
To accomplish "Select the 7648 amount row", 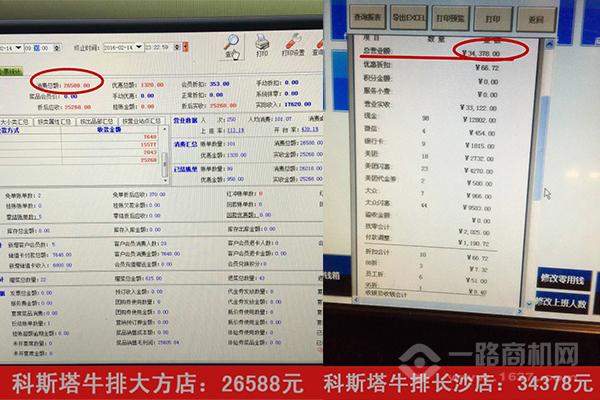I will [x=80, y=137].
